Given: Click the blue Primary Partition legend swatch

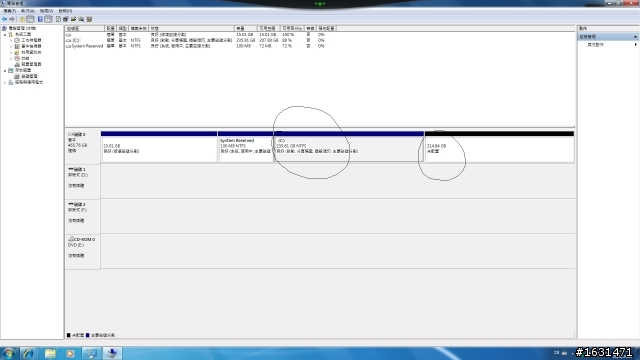Looking at the screenshot, I should [87, 335].
